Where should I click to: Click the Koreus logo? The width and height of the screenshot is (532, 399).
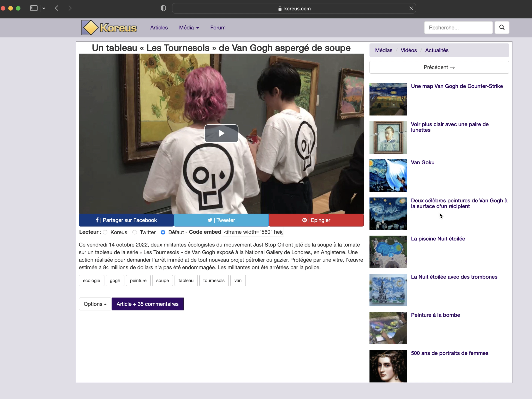pos(109,28)
